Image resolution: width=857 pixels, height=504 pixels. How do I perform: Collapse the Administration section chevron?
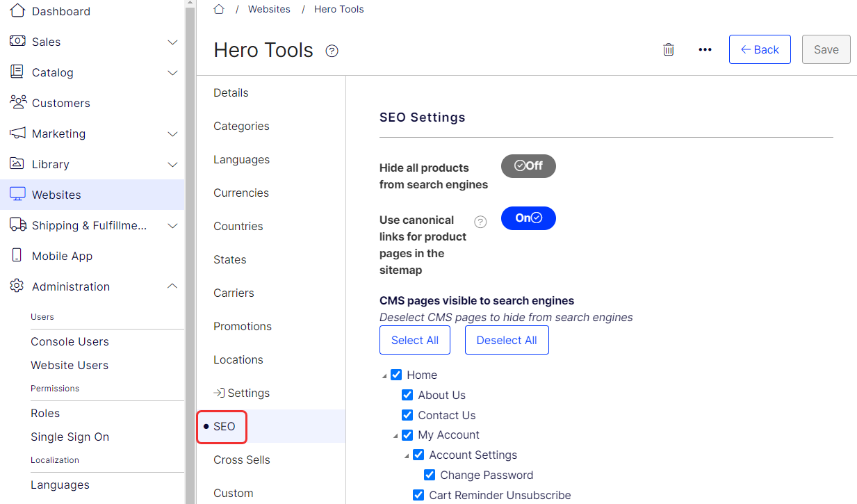coord(173,286)
